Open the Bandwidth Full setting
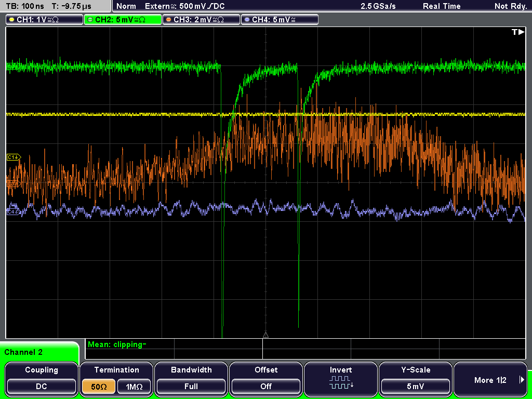Screen dimensions: 532x399 coord(191,380)
